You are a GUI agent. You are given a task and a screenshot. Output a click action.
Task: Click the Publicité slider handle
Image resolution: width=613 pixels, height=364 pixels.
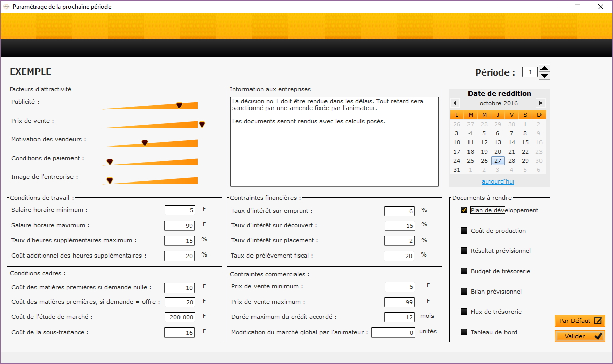[179, 105]
